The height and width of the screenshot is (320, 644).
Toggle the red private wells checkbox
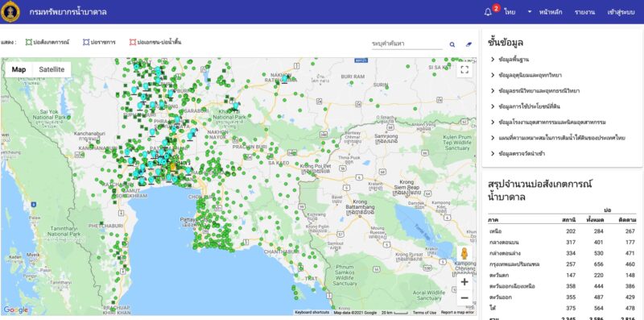coord(132,42)
